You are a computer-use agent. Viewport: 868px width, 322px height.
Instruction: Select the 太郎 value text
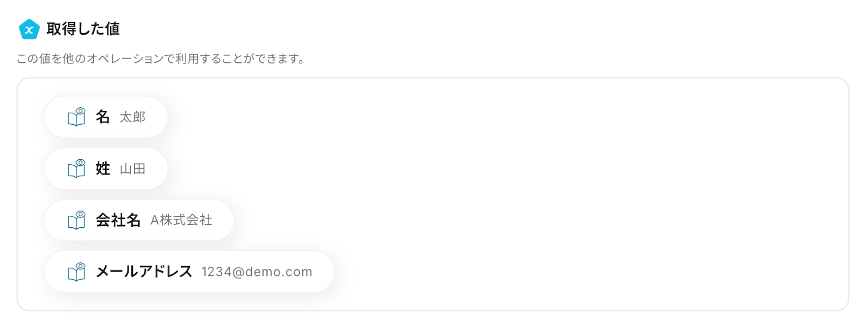(x=132, y=117)
